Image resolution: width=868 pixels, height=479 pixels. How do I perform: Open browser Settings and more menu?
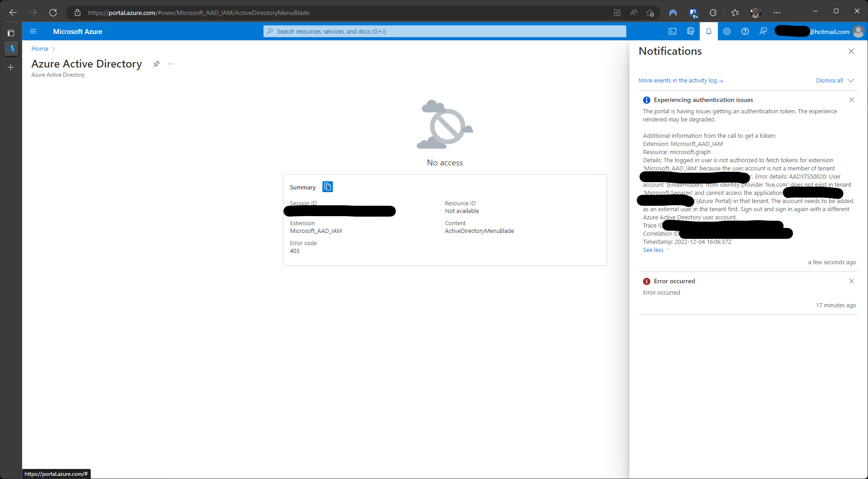[777, 13]
